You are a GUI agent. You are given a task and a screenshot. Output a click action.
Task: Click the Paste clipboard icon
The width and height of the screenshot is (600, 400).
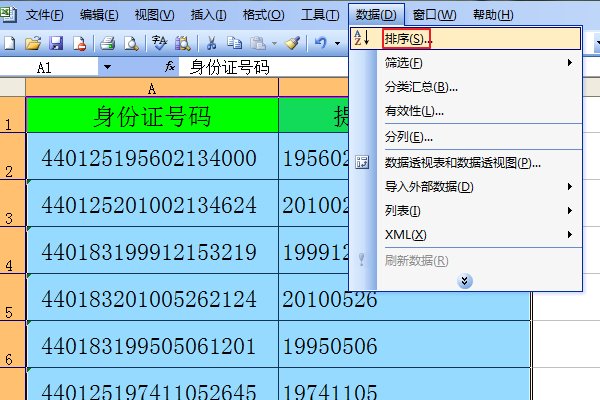[x=258, y=43]
